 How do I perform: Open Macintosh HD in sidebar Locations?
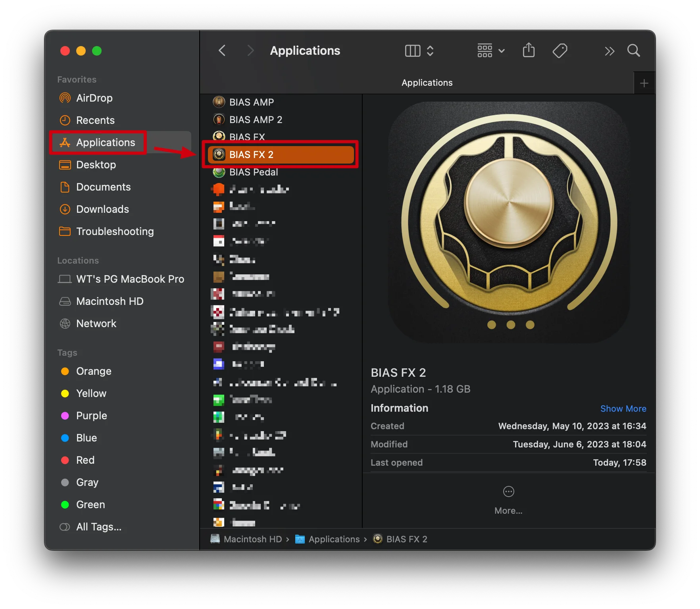110,301
